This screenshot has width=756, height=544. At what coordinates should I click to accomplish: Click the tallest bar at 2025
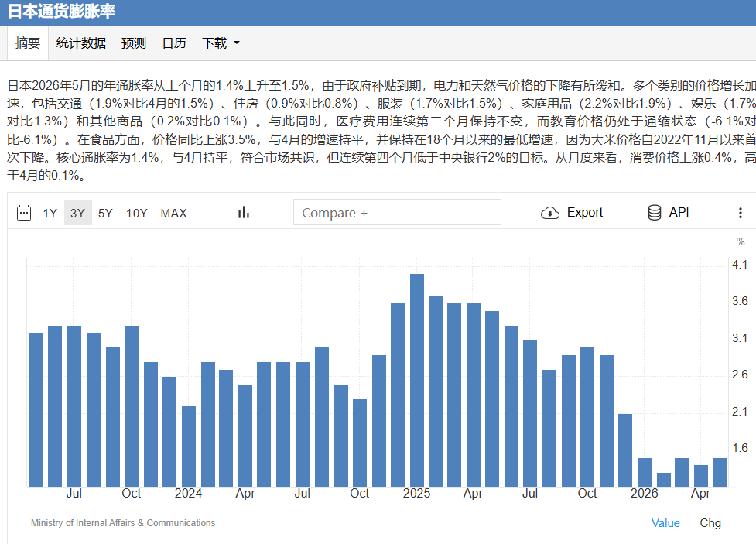click(417, 380)
